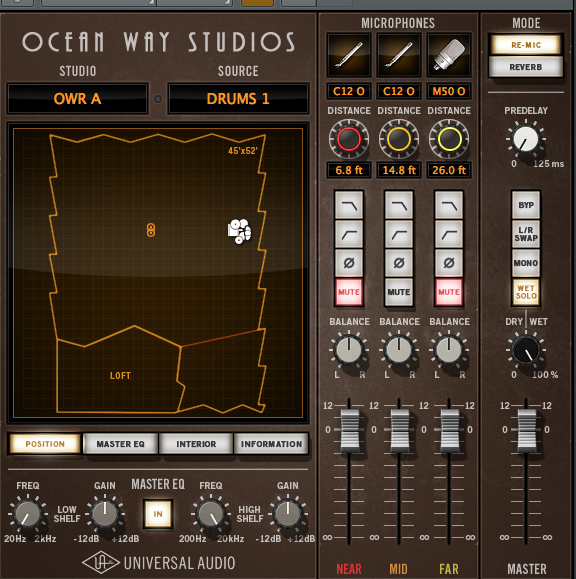Unmute the NEAR microphone channel

[x=349, y=292]
